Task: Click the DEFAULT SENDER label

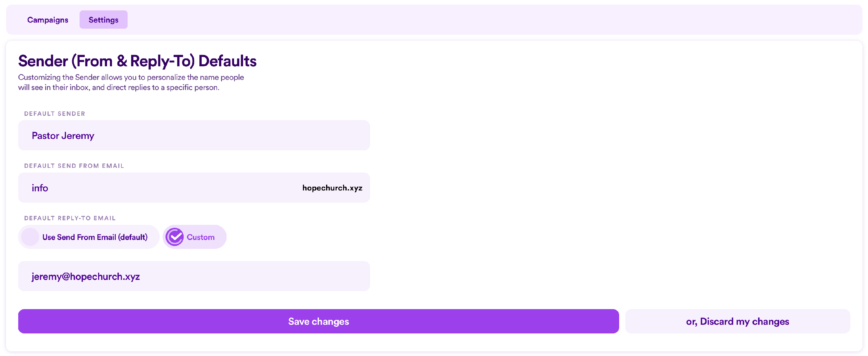Action: 55,114
